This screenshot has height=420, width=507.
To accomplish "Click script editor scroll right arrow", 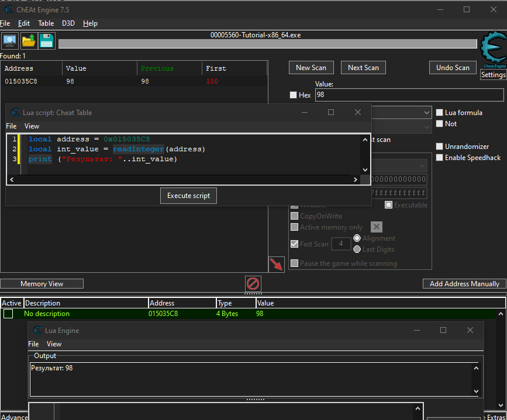I will point(356,180).
